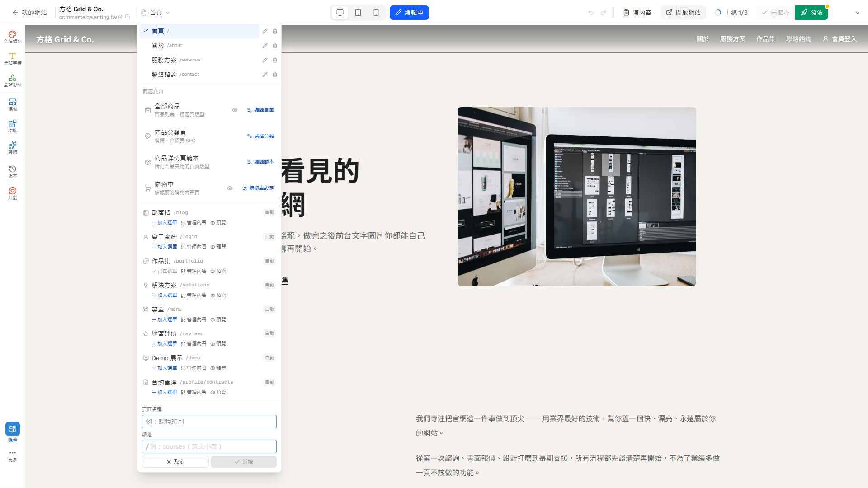868x488 pixels.
Task: Click 預覽 for 菜單
Action: coord(218,320)
